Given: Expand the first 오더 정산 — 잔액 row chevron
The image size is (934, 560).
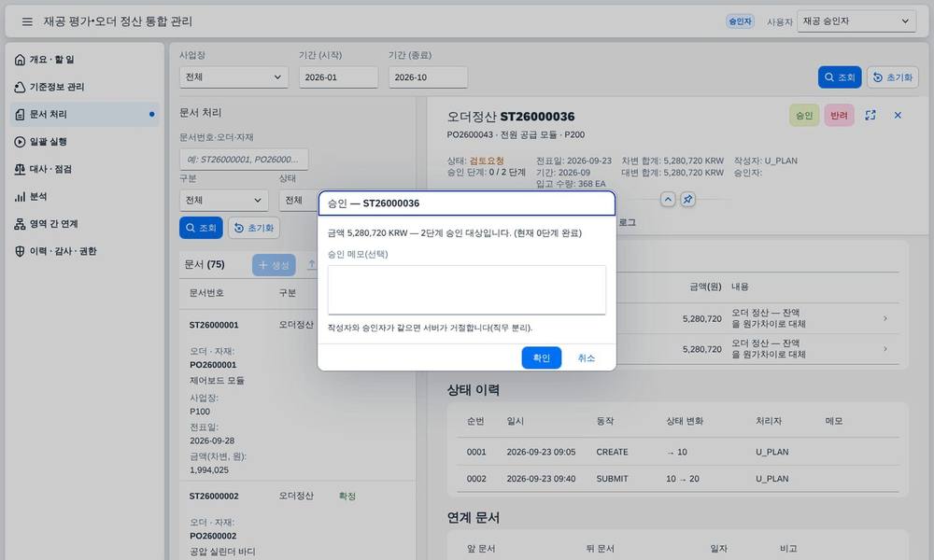Looking at the screenshot, I should [885, 318].
